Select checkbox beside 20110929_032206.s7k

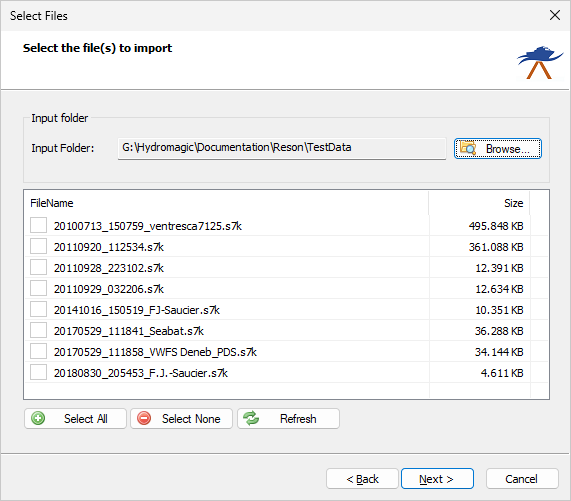coord(38,288)
